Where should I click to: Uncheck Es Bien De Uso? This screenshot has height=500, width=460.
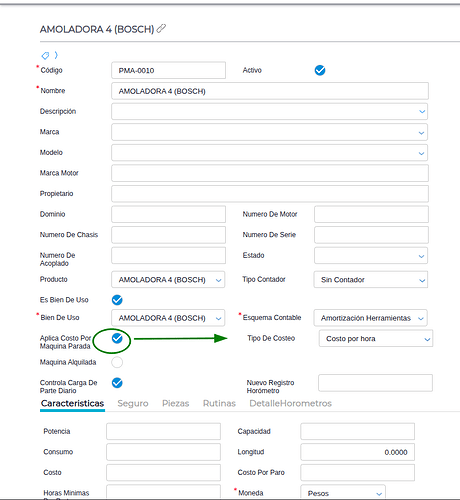click(x=117, y=300)
